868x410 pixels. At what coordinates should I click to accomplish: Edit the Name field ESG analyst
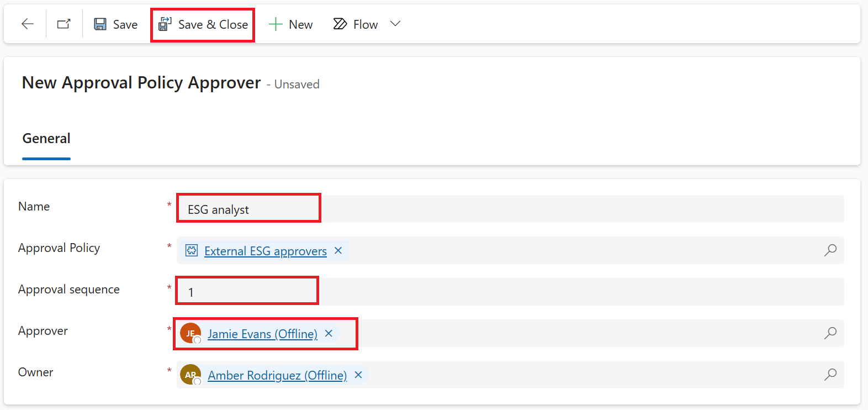click(510, 209)
